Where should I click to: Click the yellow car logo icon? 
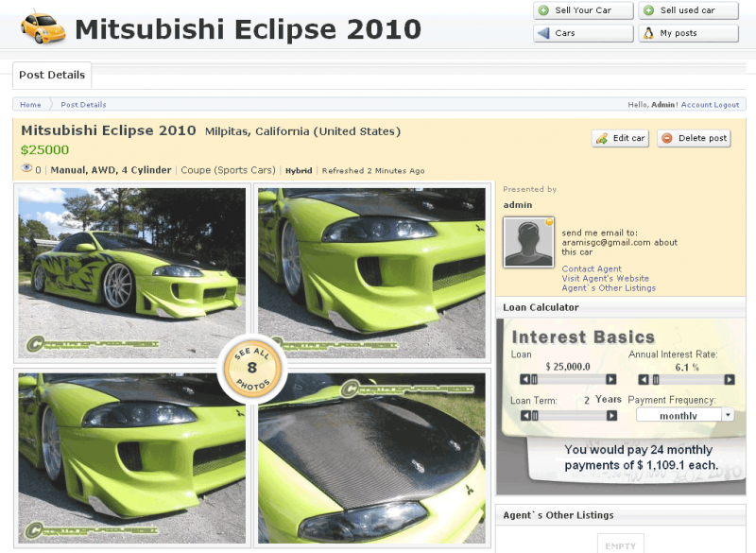(43, 28)
